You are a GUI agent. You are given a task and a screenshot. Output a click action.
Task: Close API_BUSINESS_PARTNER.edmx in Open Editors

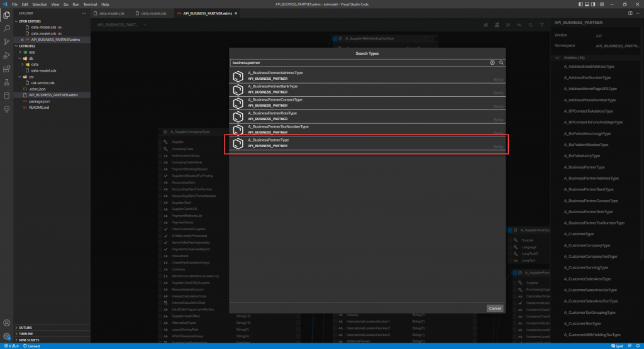(x=22, y=40)
